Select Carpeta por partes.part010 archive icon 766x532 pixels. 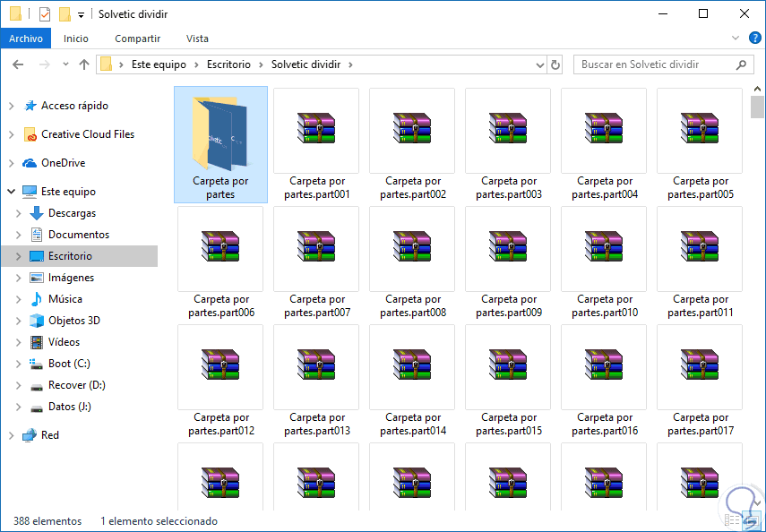[x=603, y=246]
